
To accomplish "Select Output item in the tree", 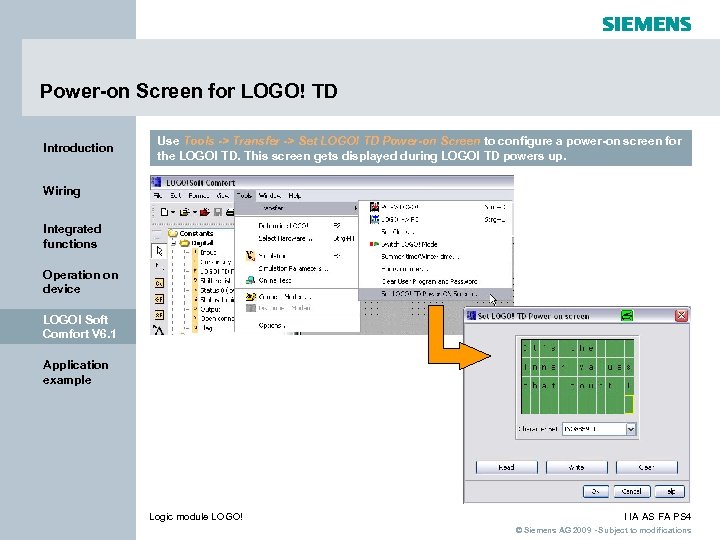I will coord(210,309).
